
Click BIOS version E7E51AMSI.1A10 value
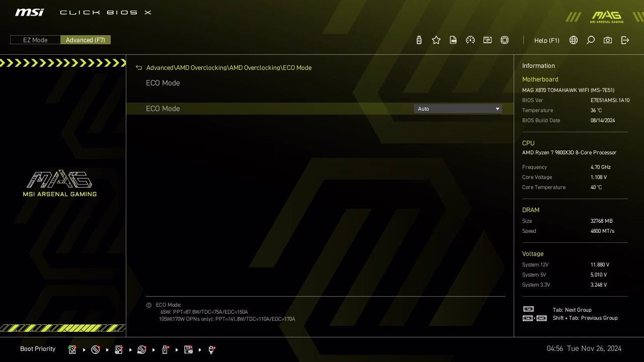[x=610, y=101]
